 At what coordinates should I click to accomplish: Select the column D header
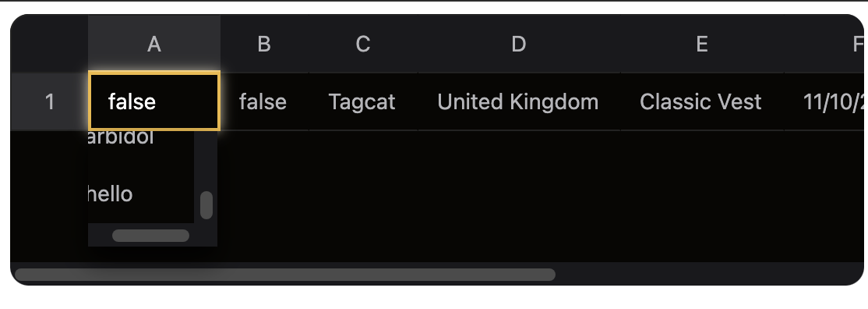pos(519,44)
